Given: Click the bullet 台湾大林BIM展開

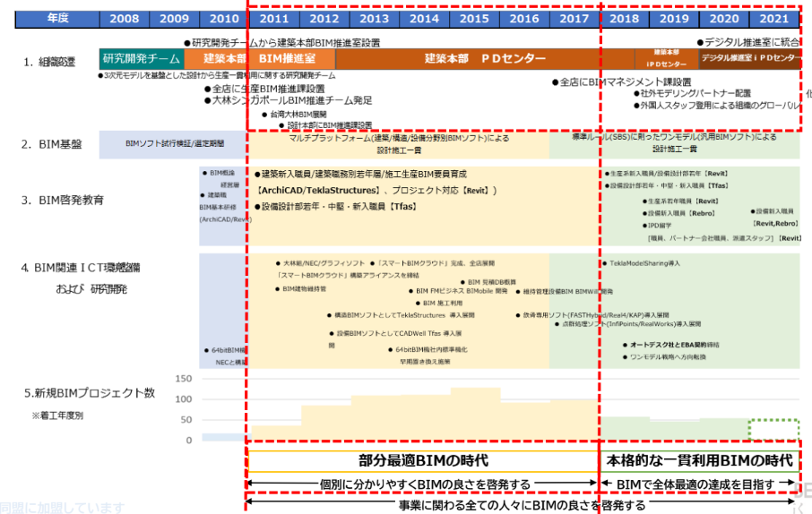Looking at the screenshot, I should coord(294,115).
